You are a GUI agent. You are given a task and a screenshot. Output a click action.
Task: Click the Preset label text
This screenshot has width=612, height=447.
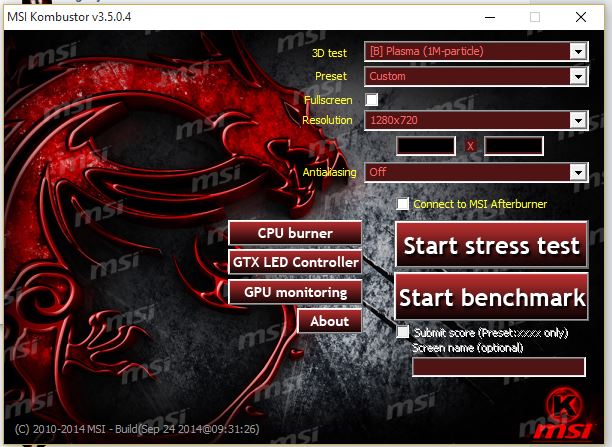[x=331, y=76]
